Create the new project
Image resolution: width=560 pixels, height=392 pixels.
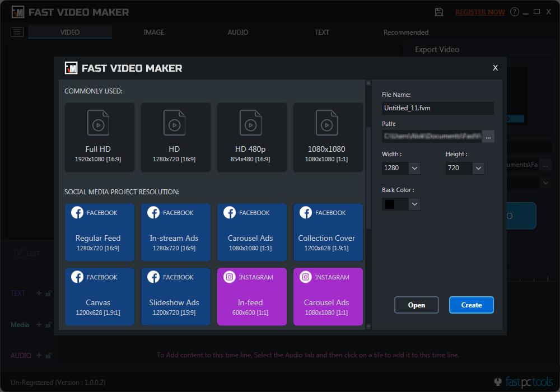pos(471,305)
